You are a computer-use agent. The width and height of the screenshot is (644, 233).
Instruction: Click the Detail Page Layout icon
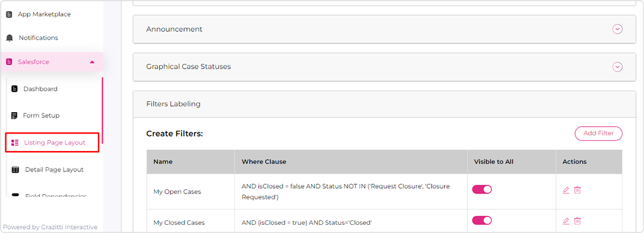pos(16,170)
